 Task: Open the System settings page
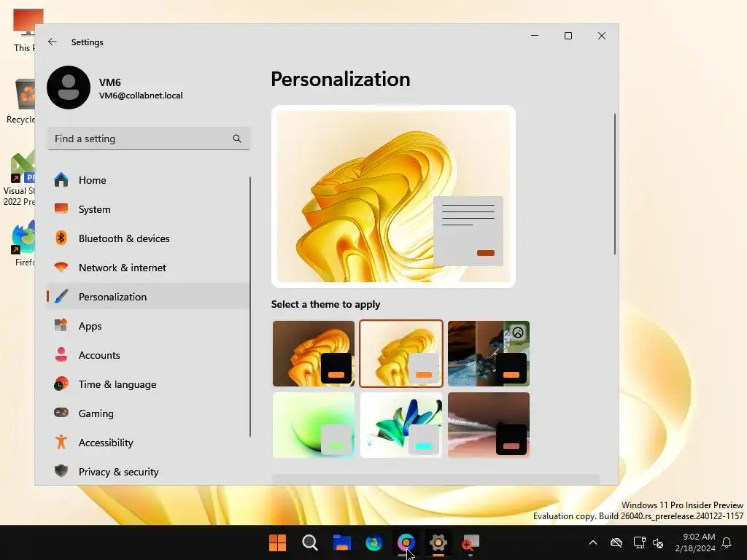click(147, 209)
